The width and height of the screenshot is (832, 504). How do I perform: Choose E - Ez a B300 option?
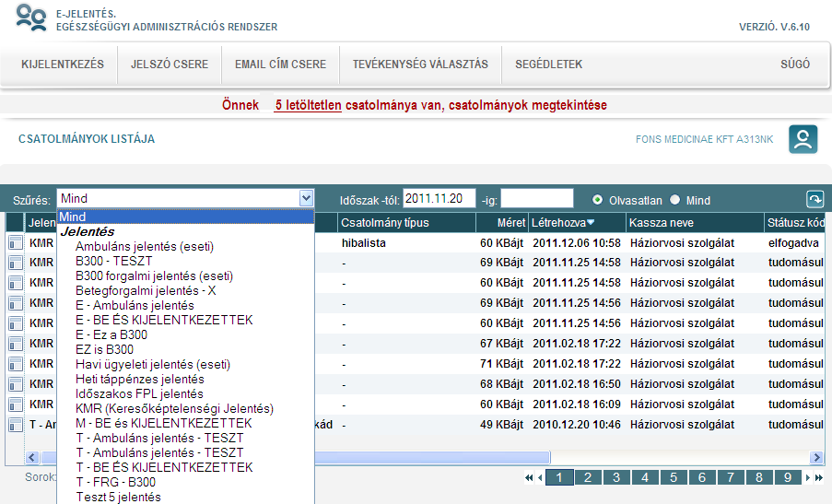[111, 334]
